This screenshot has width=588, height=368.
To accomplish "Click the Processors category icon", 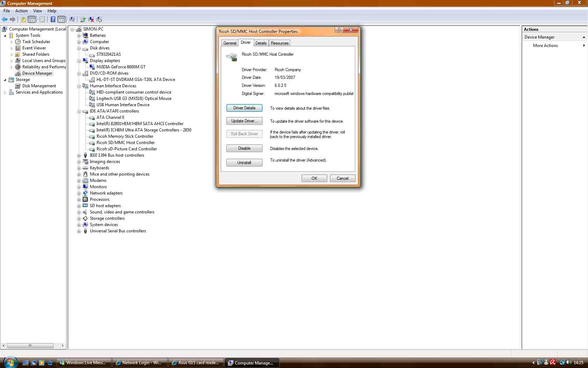I will pos(85,199).
